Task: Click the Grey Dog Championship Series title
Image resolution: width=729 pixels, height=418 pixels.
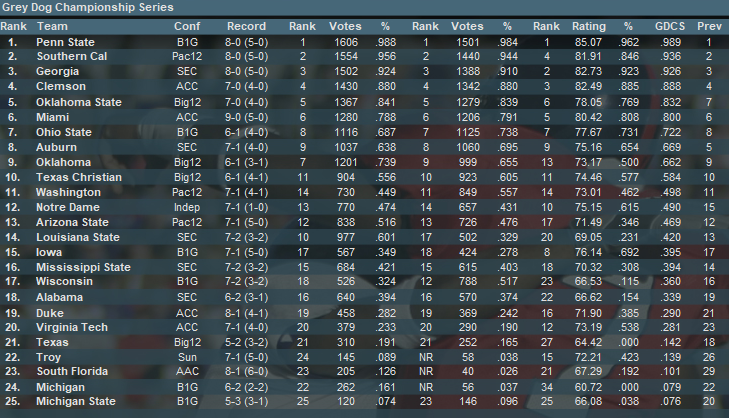Action: coord(88,7)
